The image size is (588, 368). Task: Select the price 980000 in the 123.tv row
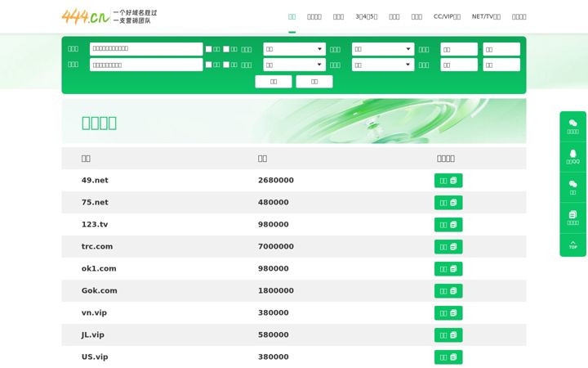point(274,225)
